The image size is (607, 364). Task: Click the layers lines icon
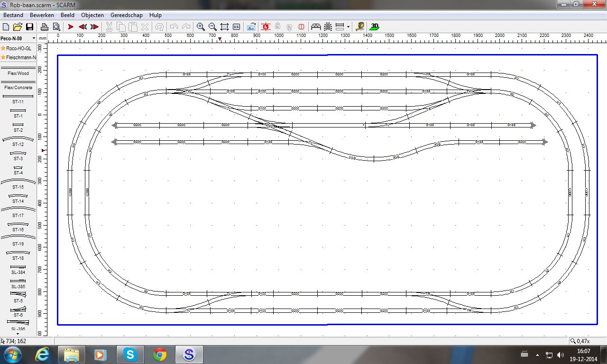coord(340,27)
